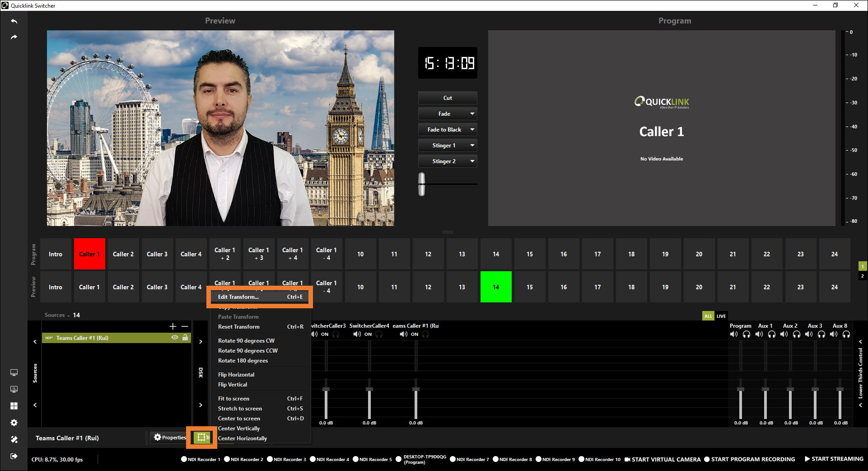Click the redo arrow icon

pos(14,37)
